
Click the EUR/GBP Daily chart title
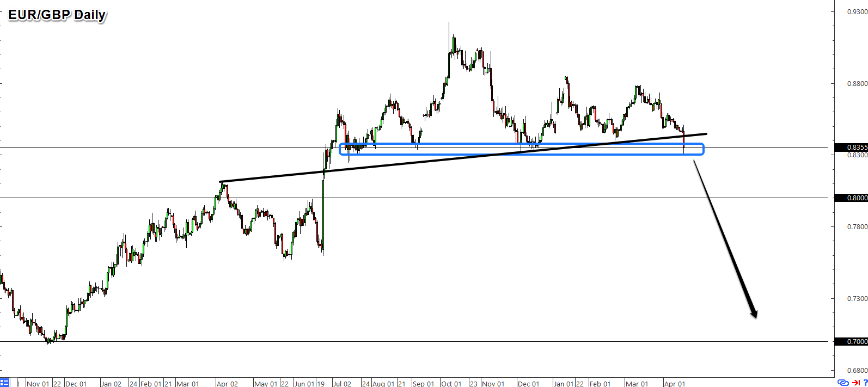(x=57, y=15)
